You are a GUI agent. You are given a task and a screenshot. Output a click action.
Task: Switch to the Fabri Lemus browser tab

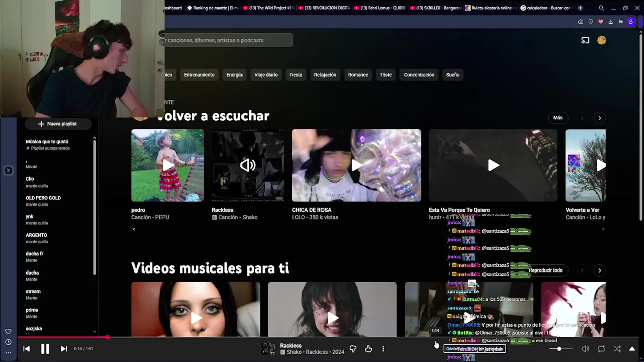[x=379, y=8]
